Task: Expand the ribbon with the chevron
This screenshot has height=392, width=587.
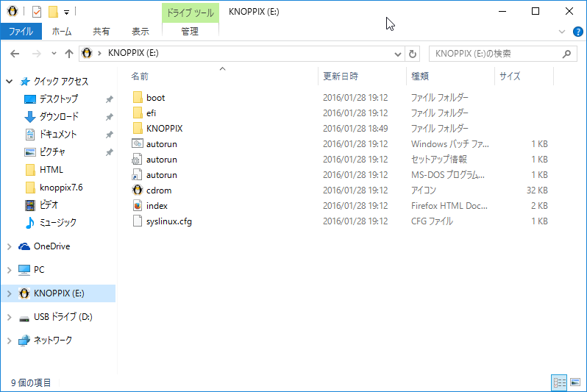Action: pos(562,32)
